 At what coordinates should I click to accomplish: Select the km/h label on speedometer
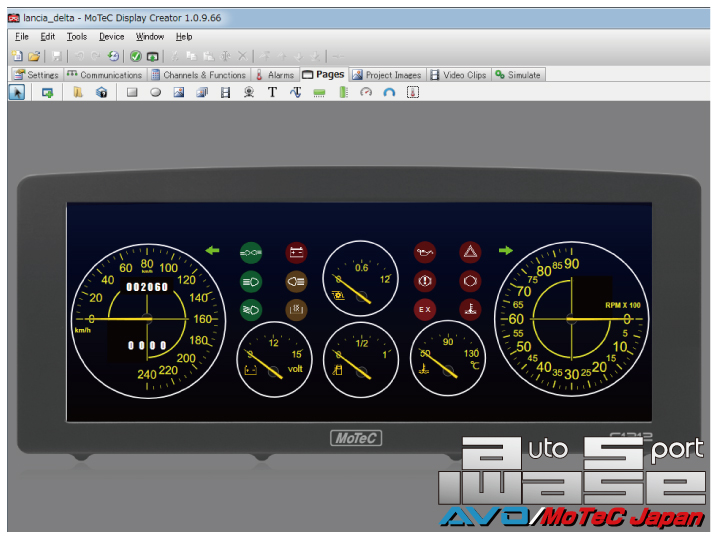coord(83,330)
